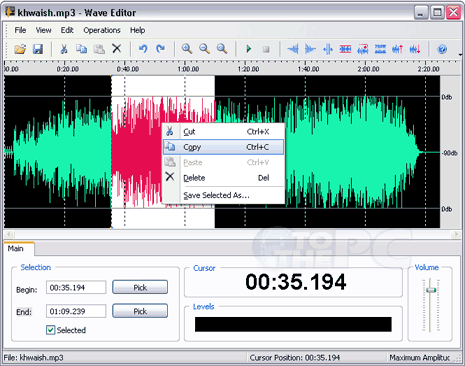Click the Pick button next to End

point(140,311)
